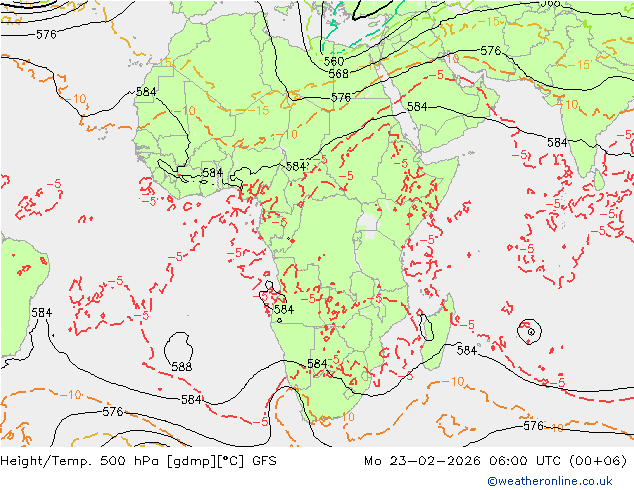The width and height of the screenshot is (634, 490).
Task: Click the 560 contour label over Mediterranean
Action: (x=334, y=61)
